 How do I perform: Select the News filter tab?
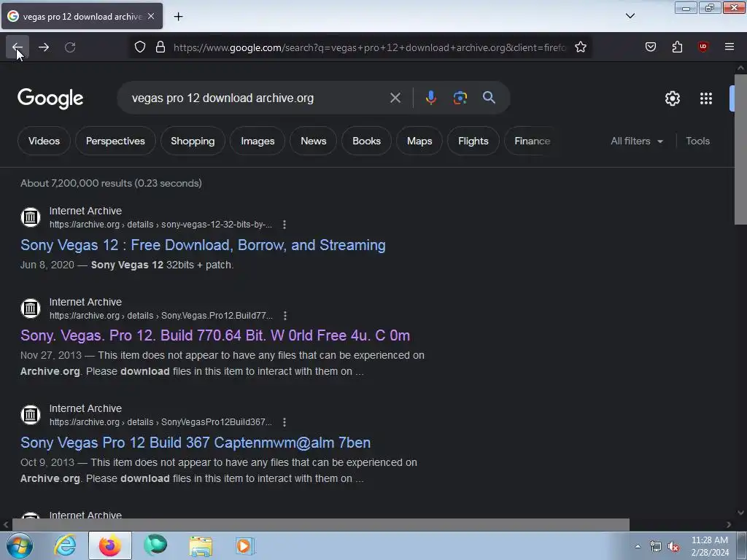pyautogui.click(x=313, y=141)
